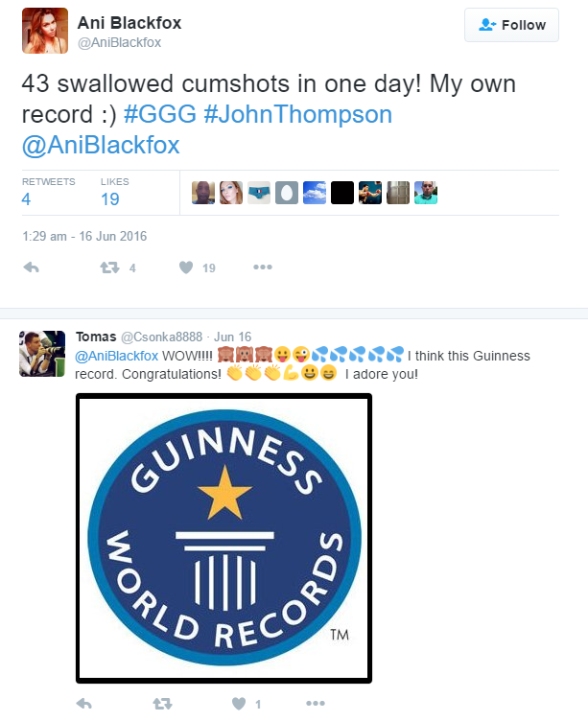Open the tweet timestamp 1:29 am - 16 Jun 2016
Screen dimensions: 588x721
pos(84,237)
